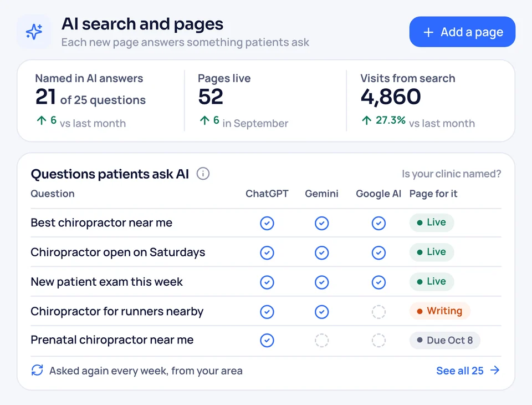532x405 pixels.
Task: Click Asked again every week, from your area note
Action: [x=146, y=371]
